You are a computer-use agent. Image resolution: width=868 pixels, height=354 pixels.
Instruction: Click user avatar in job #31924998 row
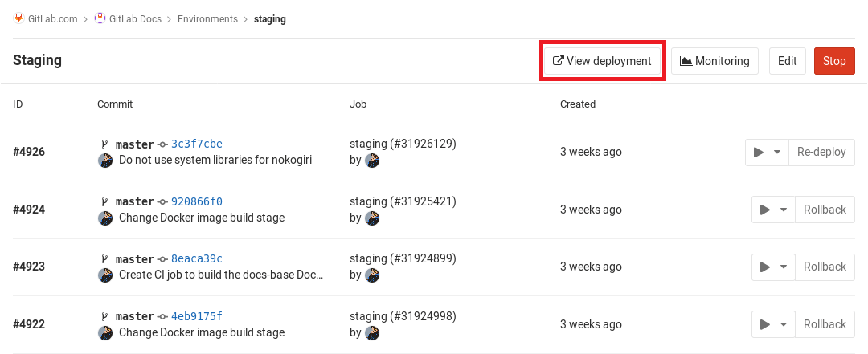pos(372,332)
